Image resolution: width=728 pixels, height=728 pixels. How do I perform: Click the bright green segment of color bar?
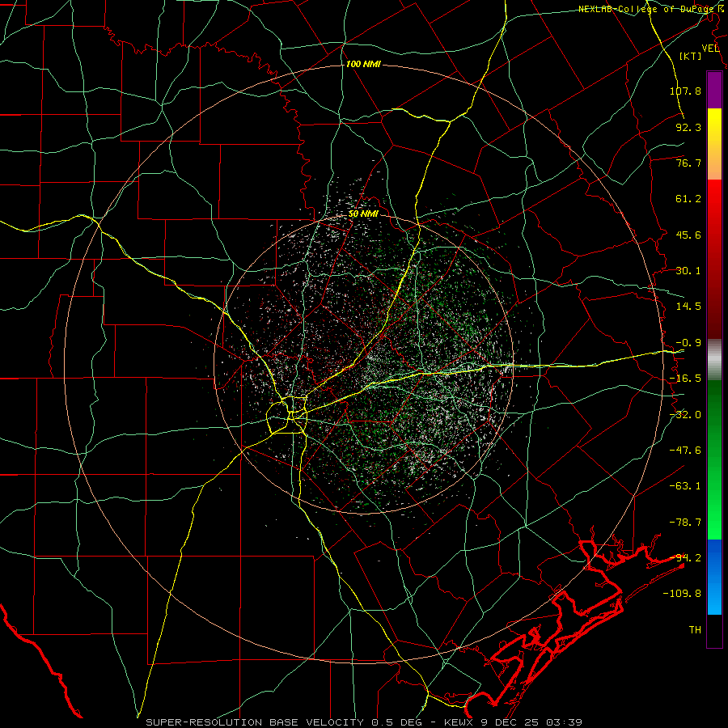pos(714,459)
